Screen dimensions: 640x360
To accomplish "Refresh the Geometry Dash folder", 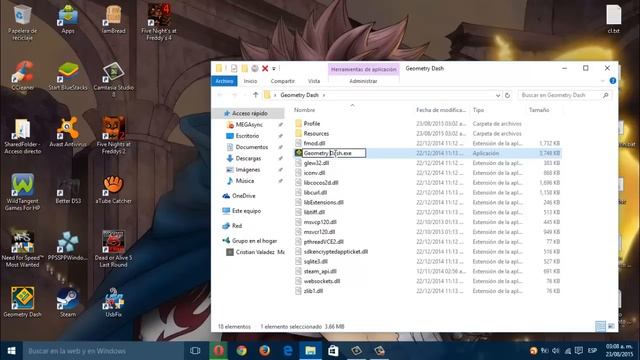I will tap(507, 95).
